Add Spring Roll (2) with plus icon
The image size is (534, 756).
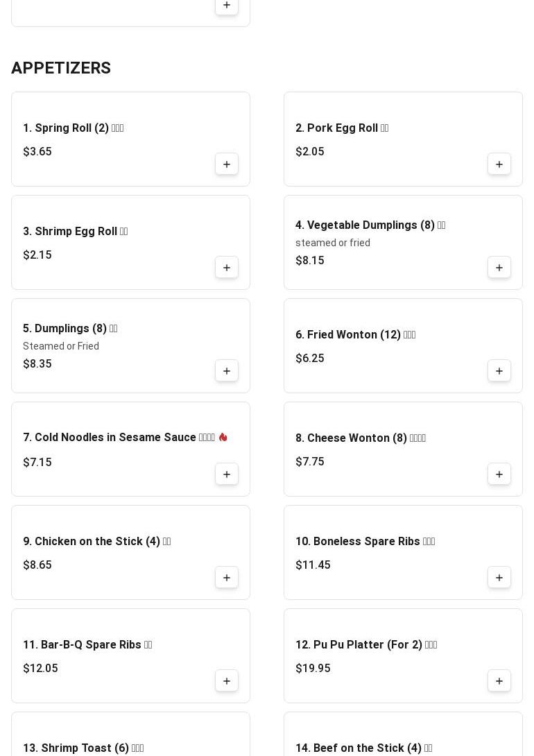(227, 164)
